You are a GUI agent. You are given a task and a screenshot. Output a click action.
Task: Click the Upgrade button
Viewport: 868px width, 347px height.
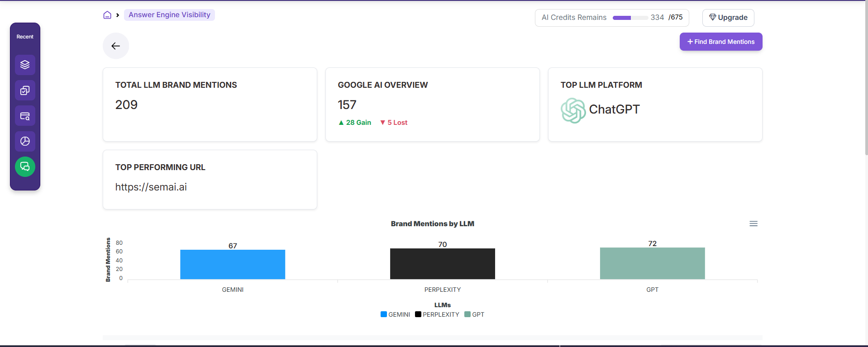click(x=728, y=18)
